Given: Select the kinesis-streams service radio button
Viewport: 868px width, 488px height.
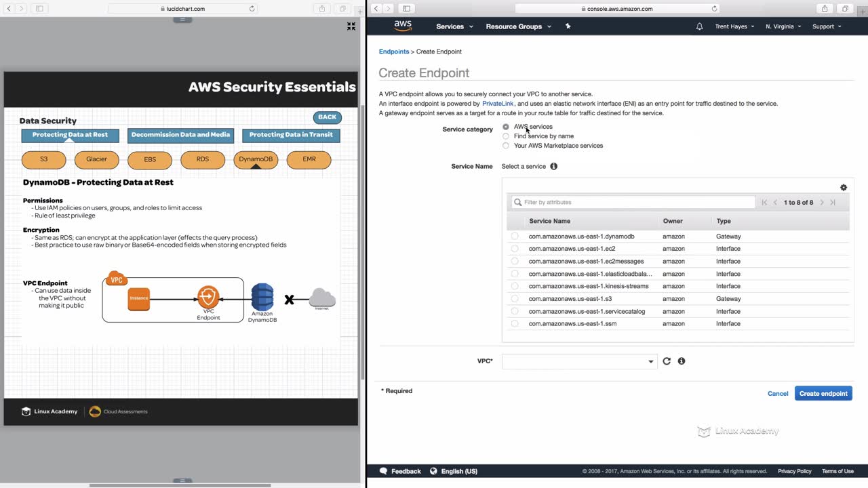Looking at the screenshot, I should pos(515,286).
